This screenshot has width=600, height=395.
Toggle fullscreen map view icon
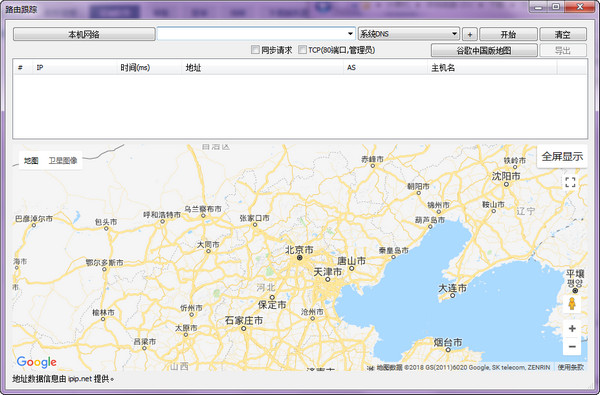(x=570, y=182)
